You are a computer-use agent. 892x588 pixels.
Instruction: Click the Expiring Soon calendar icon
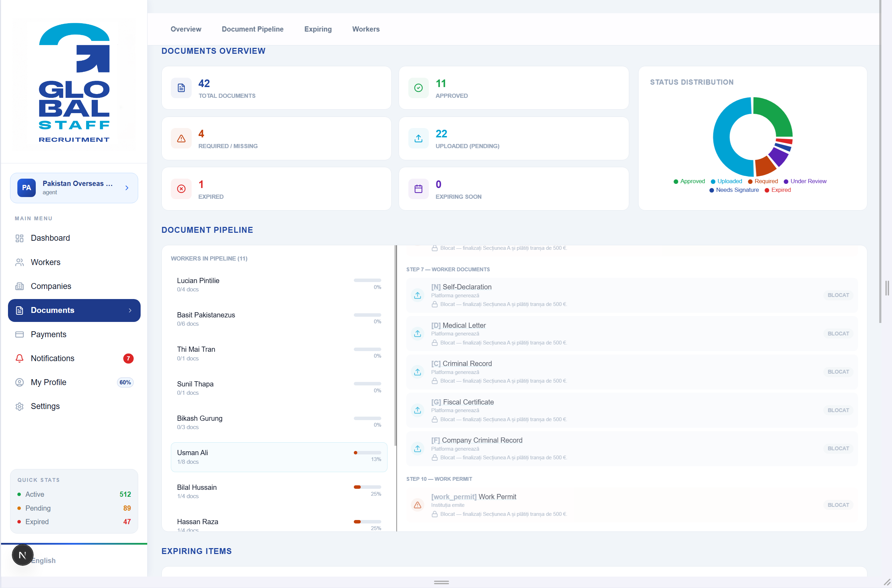coord(418,189)
